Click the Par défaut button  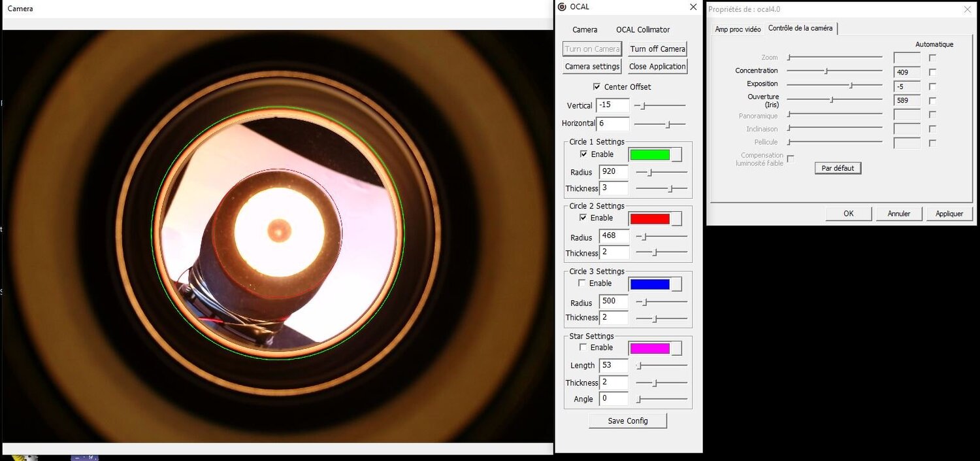tap(838, 168)
